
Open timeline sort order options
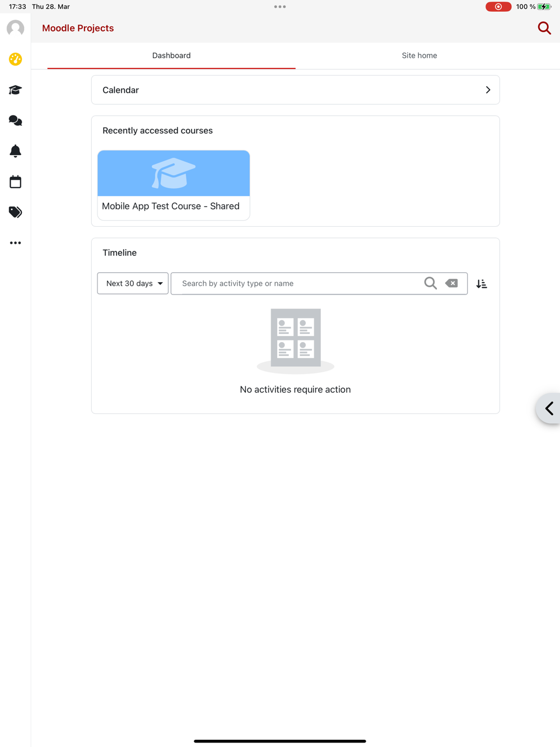pyautogui.click(x=482, y=284)
